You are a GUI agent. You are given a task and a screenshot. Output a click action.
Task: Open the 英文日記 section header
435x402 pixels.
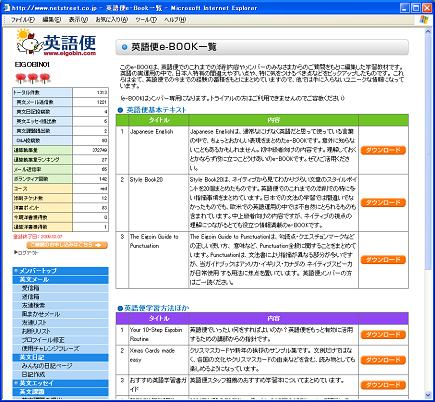pyautogui.click(x=60, y=357)
